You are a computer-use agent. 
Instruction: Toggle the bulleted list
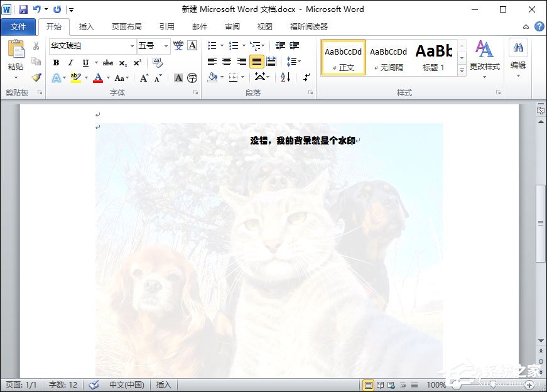pyautogui.click(x=212, y=45)
